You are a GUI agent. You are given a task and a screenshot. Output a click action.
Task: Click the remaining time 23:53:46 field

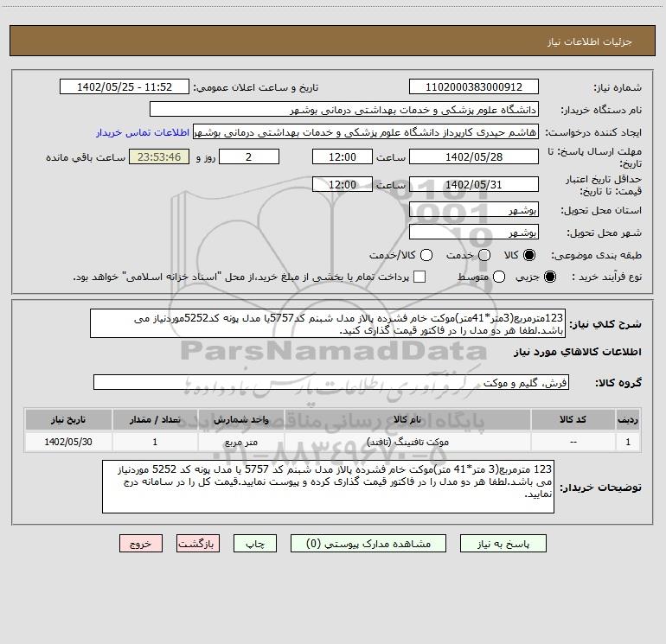point(159,156)
